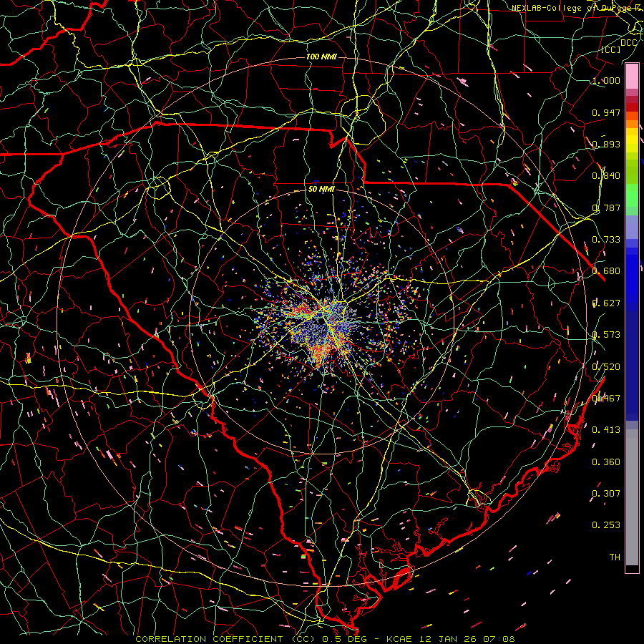Click the 0.627 scale value
The width and height of the screenshot is (644, 644).
coord(606,303)
